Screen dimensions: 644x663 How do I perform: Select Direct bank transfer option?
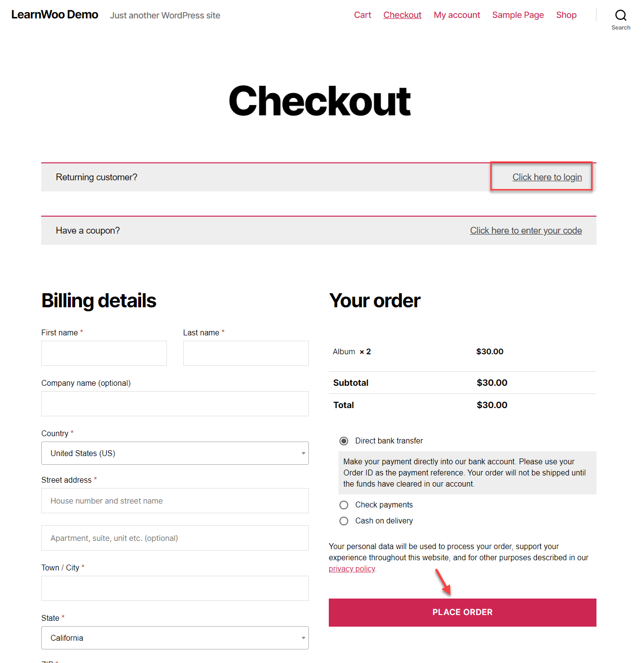(344, 441)
